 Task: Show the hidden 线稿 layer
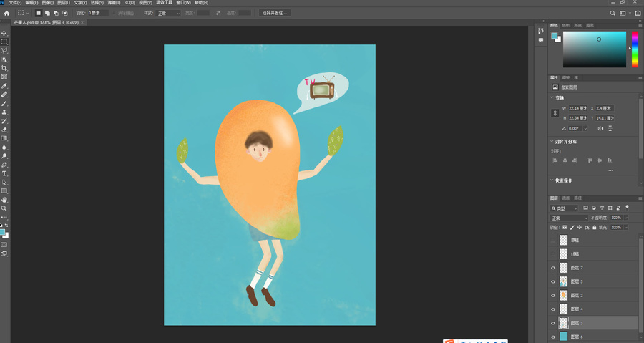pyautogui.click(x=553, y=254)
